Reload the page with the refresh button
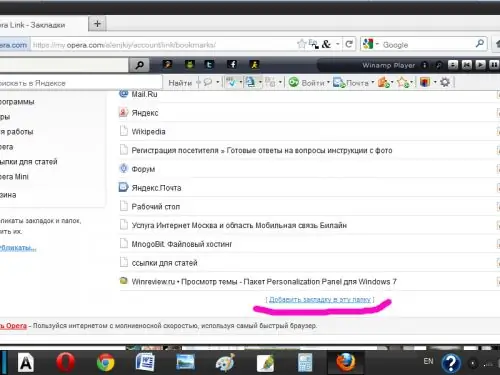 tap(349, 44)
